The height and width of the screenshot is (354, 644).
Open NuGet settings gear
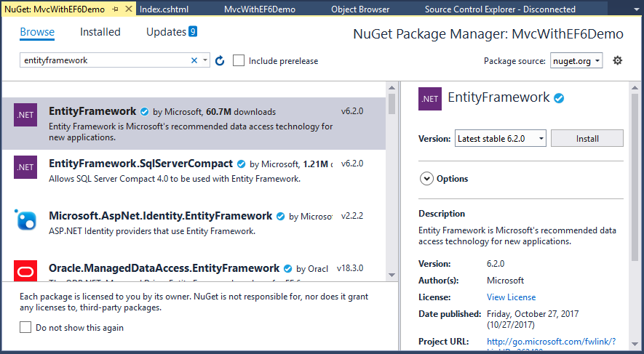click(617, 60)
